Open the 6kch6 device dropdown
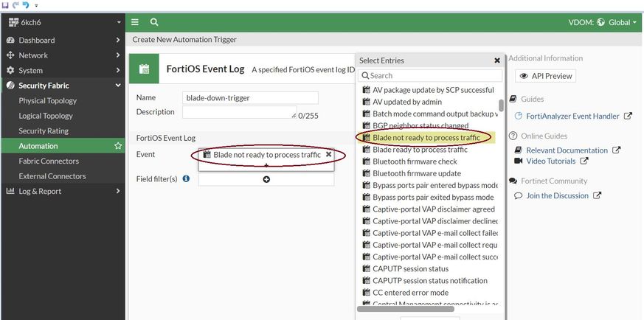The image size is (644, 320). point(64,22)
